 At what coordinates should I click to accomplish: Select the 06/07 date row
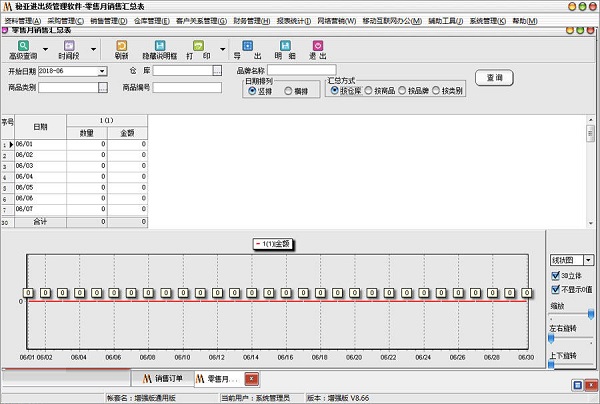[75, 209]
